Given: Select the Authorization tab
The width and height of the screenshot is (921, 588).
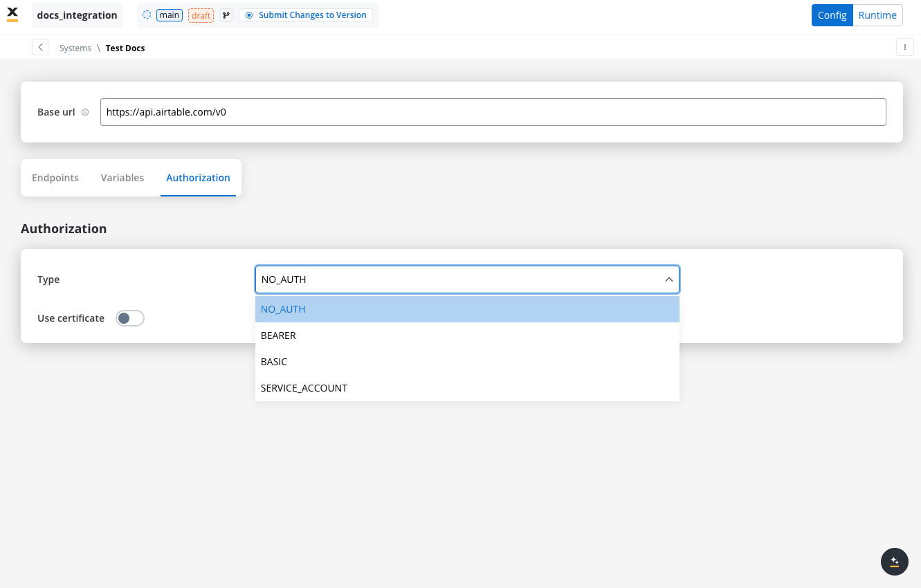Looking at the screenshot, I should pos(198,178).
